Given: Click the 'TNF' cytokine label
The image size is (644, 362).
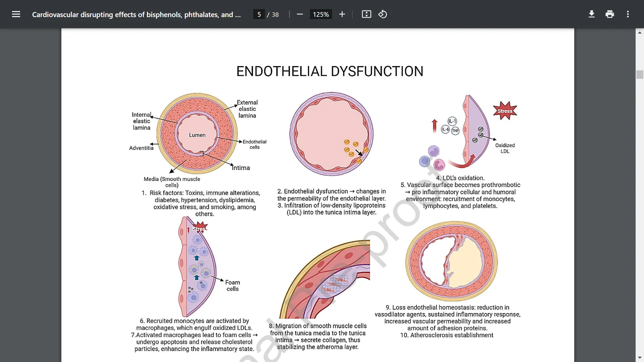Looking at the screenshot, I should pos(455,131).
